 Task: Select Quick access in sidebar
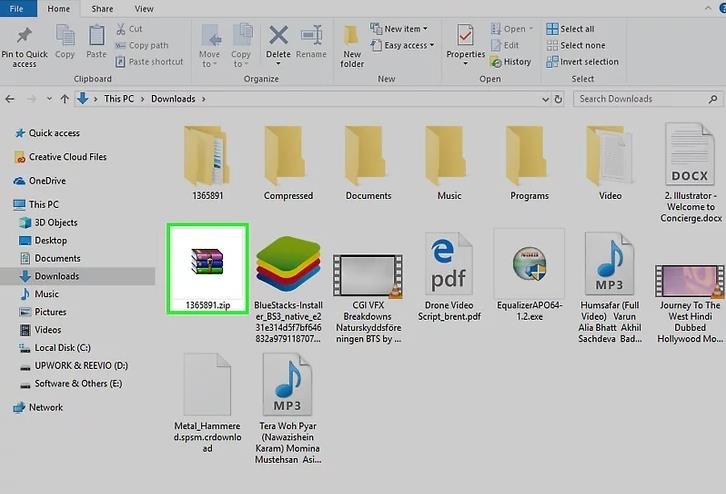[x=47, y=133]
